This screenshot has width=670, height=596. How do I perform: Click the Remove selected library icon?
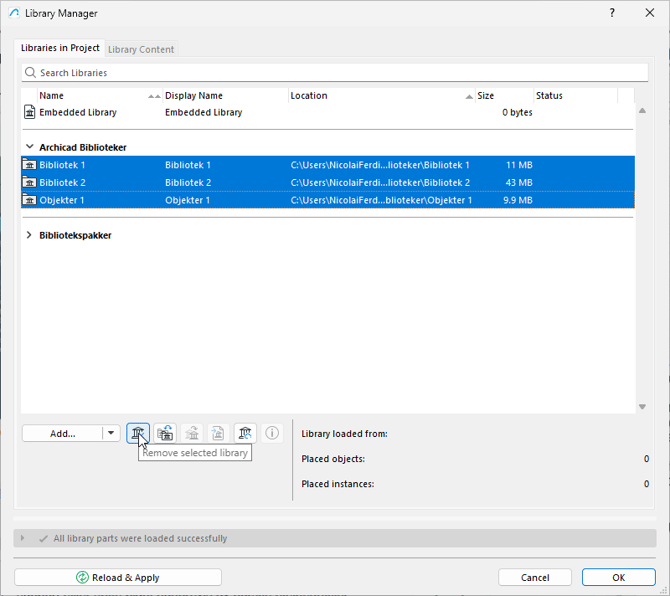(138, 433)
